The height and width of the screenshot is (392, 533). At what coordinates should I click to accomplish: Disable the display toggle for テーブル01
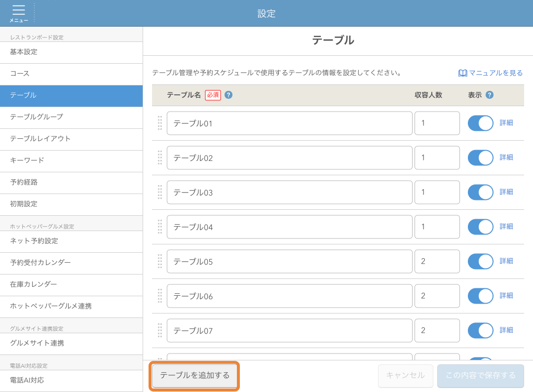480,123
